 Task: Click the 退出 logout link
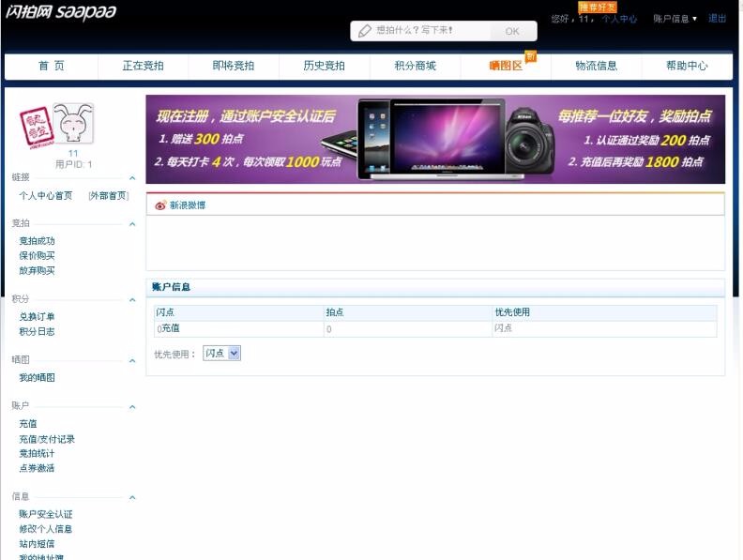[717, 19]
